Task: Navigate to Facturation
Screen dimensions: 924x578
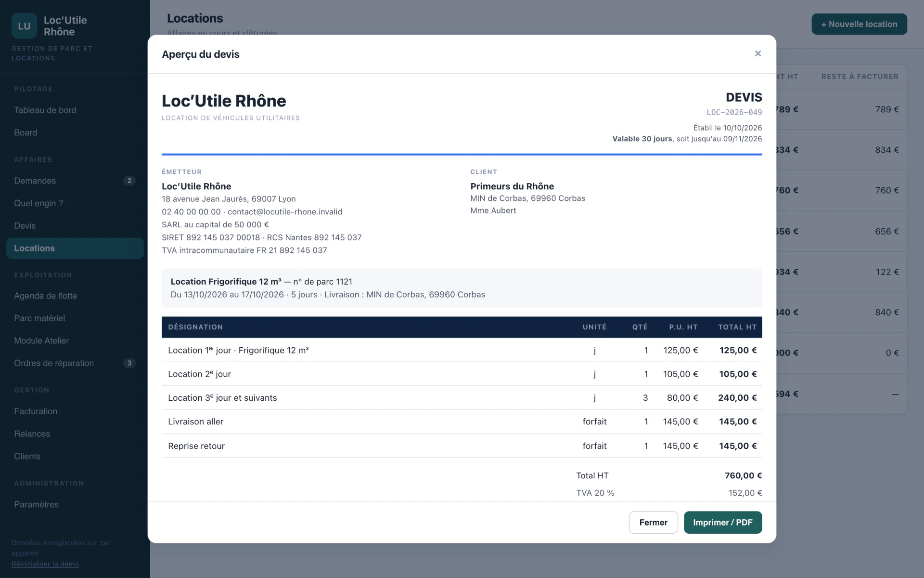Action: pyautogui.click(x=75, y=411)
